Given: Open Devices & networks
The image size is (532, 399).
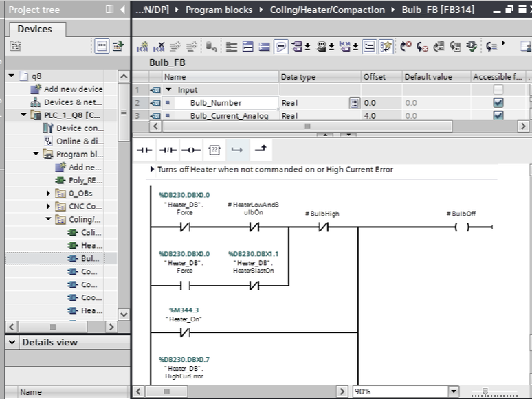Looking at the screenshot, I should pos(73,102).
